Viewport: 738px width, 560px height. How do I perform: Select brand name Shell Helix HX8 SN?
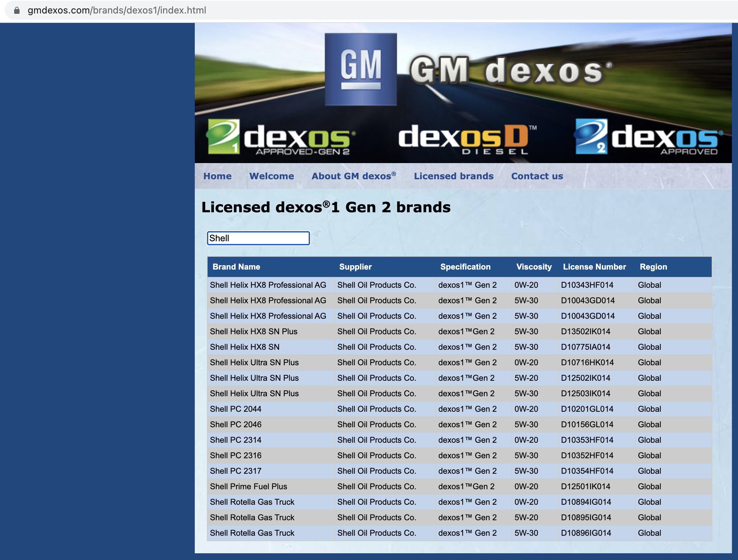click(245, 347)
